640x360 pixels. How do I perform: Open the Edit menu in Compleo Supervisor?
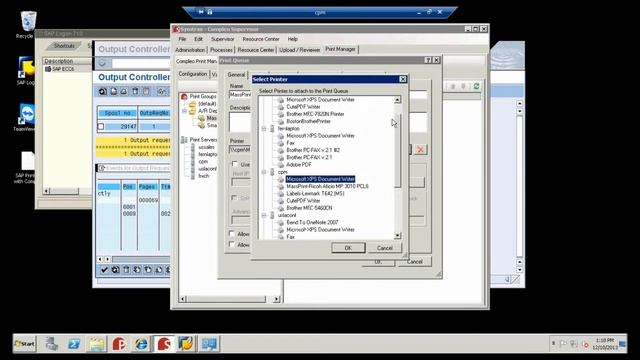point(198,39)
